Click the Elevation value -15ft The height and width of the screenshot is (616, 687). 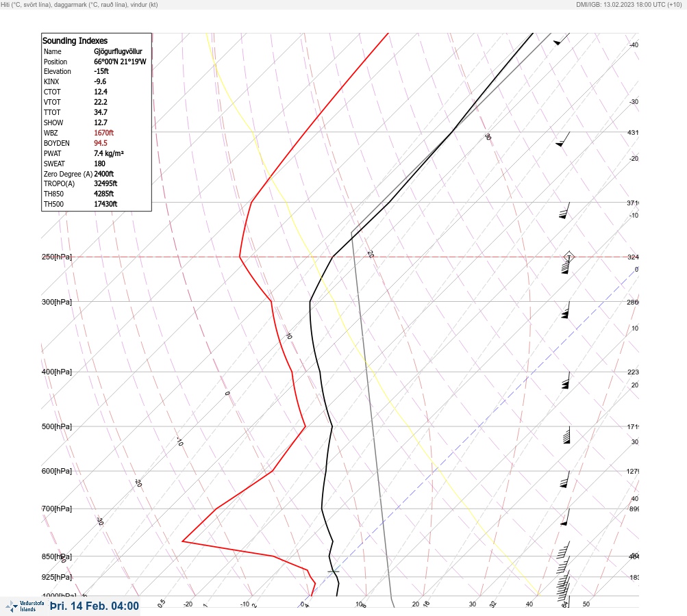click(x=101, y=71)
